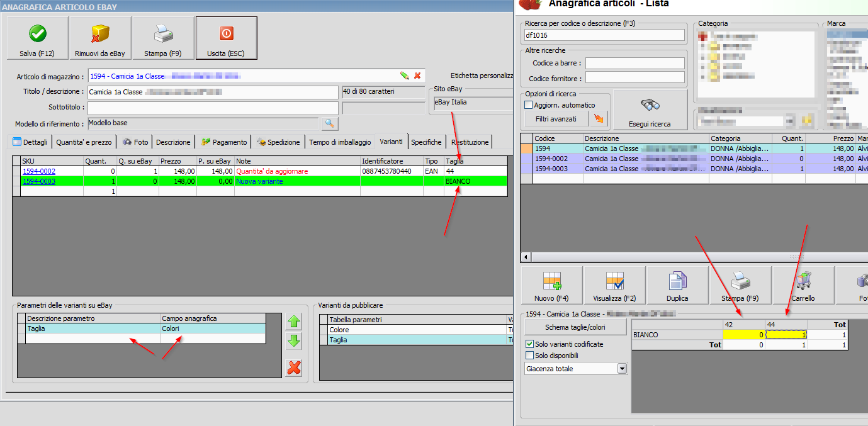Viewport: 868px width, 426px height.
Task: Click the Rimuovi da eBay button
Action: tap(101, 38)
